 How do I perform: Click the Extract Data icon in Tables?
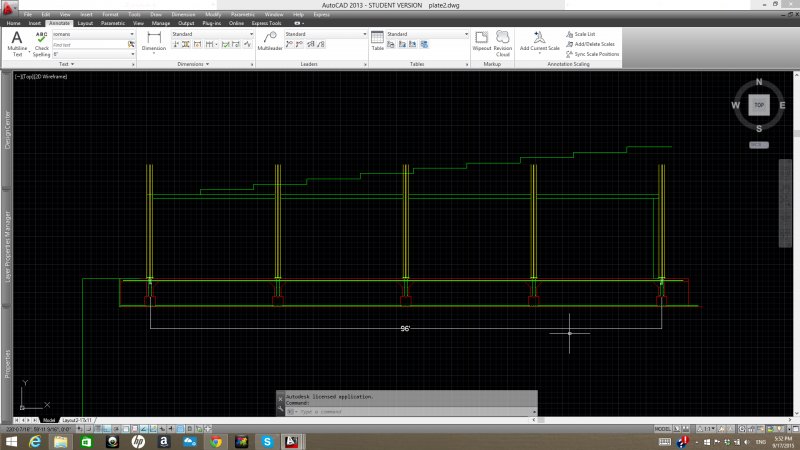(391, 44)
